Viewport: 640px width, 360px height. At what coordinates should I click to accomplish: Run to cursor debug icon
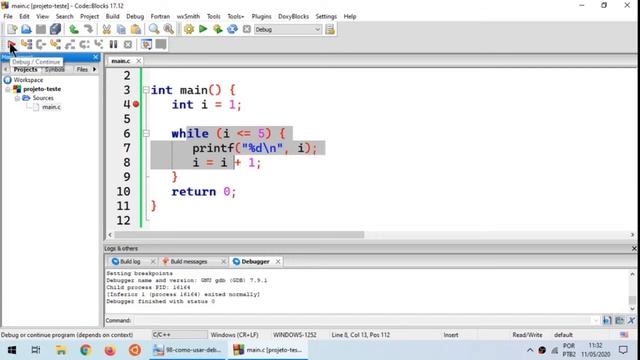[x=27, y=44]
